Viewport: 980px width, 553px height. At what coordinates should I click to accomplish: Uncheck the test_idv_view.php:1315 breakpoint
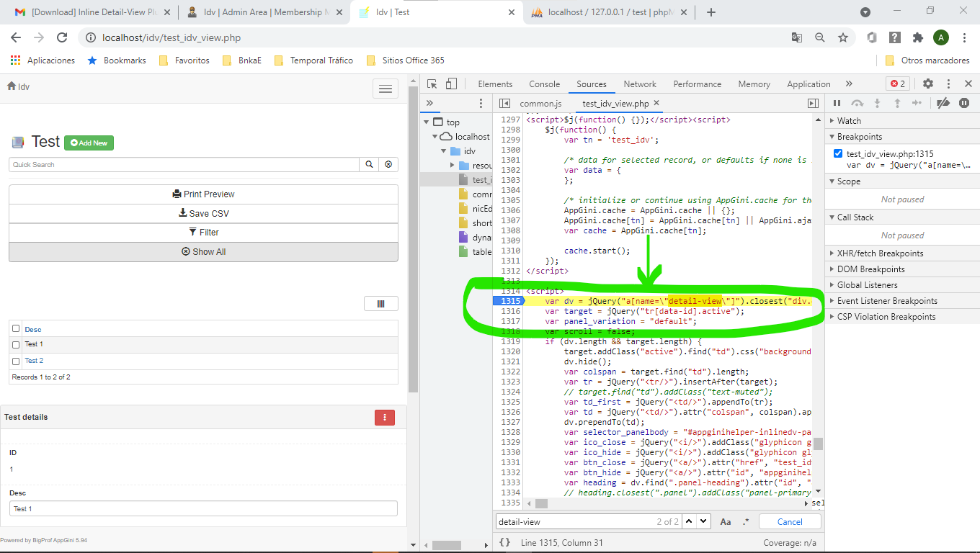point(838,153)
